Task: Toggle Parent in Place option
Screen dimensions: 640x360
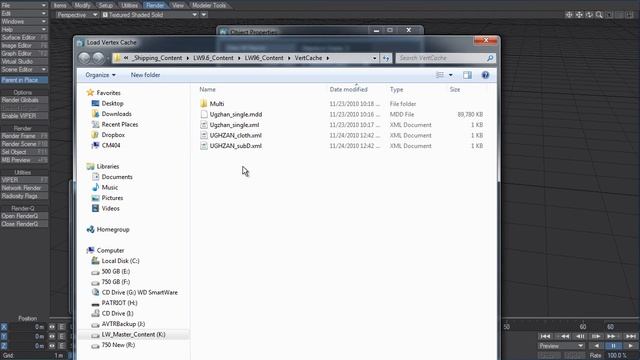Action: (24, 80)
